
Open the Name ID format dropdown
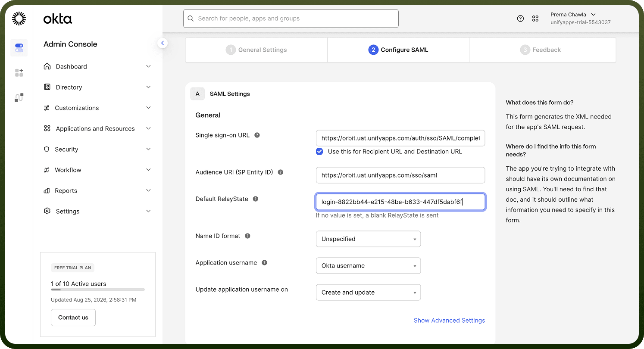368,239
